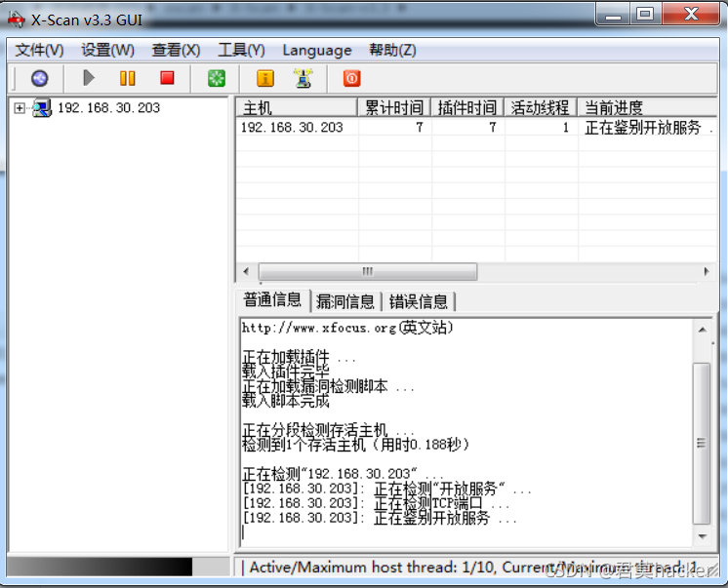Click the 载入脚本完成 log line
The image size is (728, 588).
(286, 401)
